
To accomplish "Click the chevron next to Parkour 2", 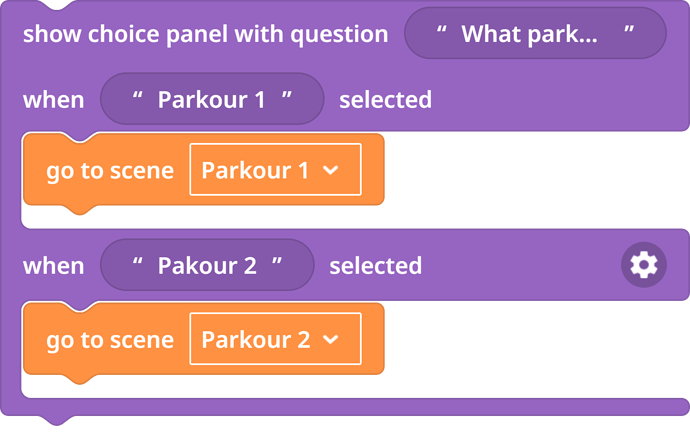I will point(330,339).
